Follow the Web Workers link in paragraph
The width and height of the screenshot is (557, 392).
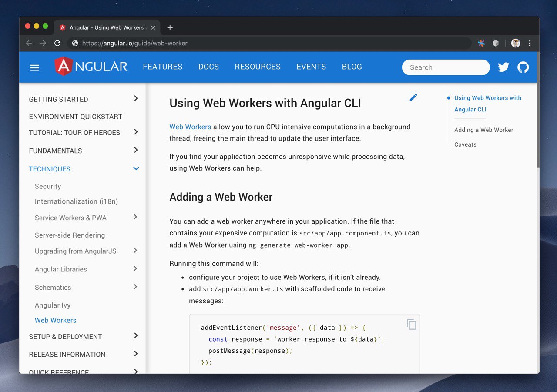[190, 127]
